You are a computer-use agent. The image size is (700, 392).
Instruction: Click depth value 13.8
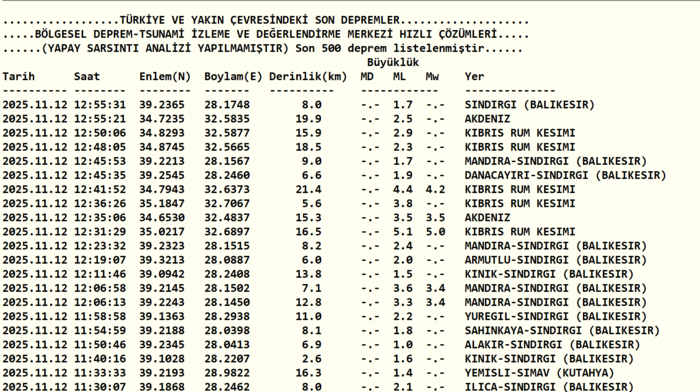[x=308, y=274]
